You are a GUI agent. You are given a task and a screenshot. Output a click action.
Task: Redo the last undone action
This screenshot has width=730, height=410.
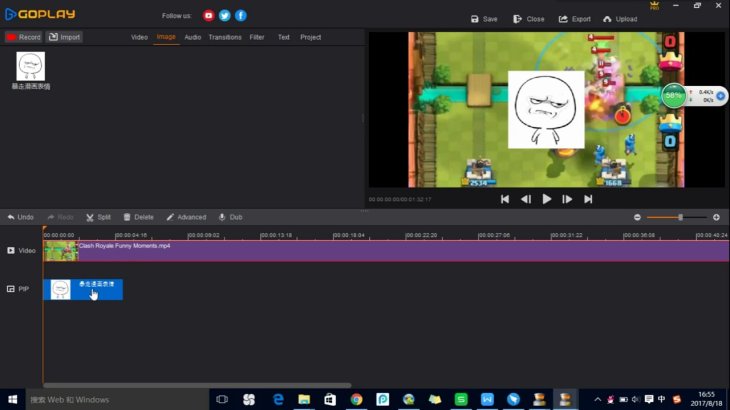point(61,217)
